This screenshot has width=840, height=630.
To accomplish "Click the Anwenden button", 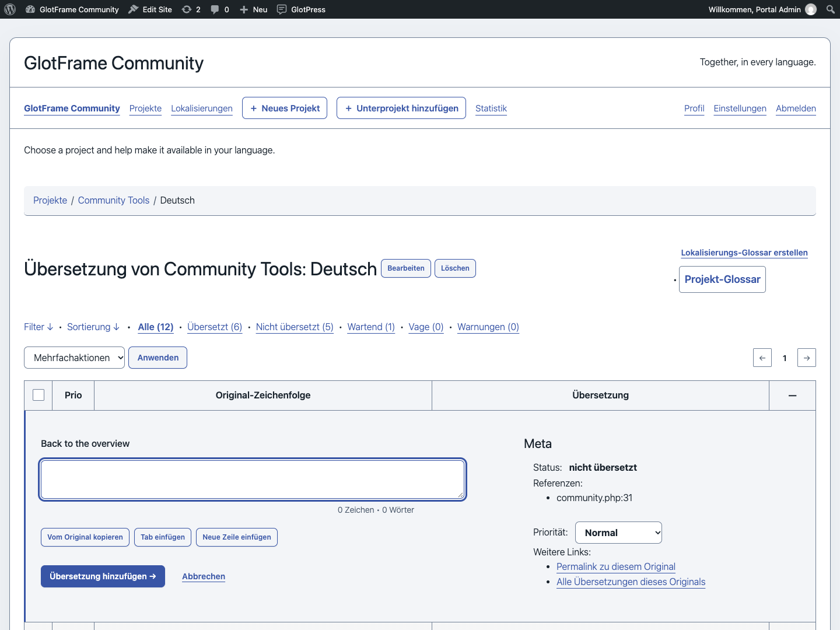I will coord(158,358).
